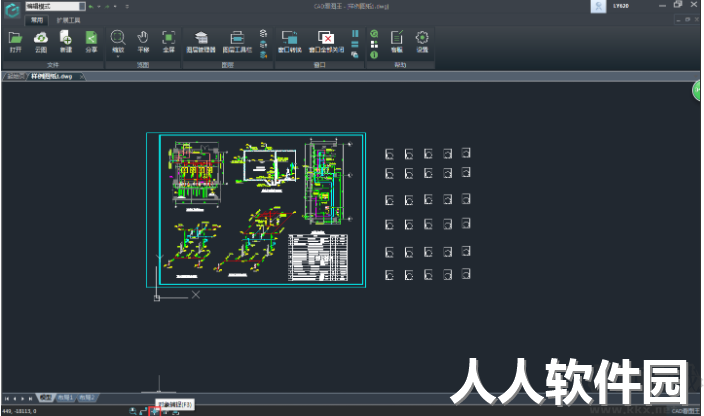
Task: Expand the undo history dropdown arrow
Action: (99, 6)
